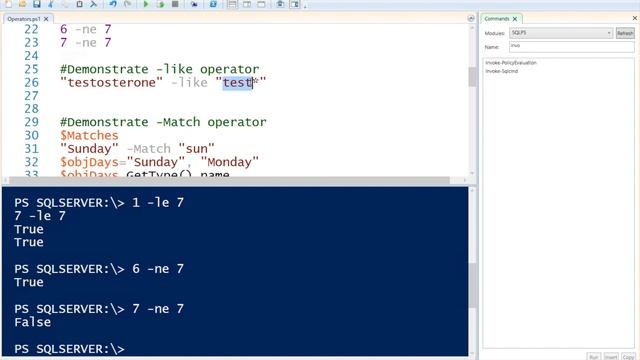The height and width of the screenshot is (360, 640).
Task: Click the "#Demonstrate -Match operator" comment
Action: tap(163, 122)
